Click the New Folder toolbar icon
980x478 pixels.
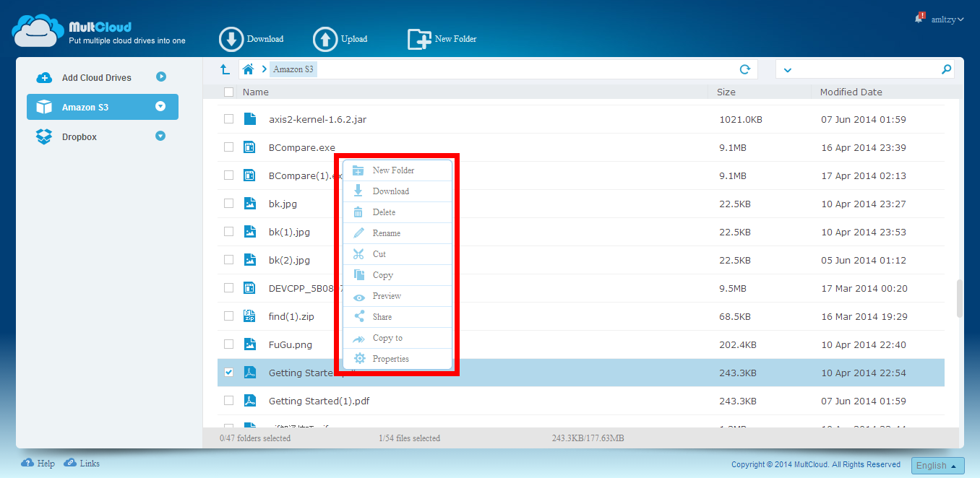click(419, 39)
